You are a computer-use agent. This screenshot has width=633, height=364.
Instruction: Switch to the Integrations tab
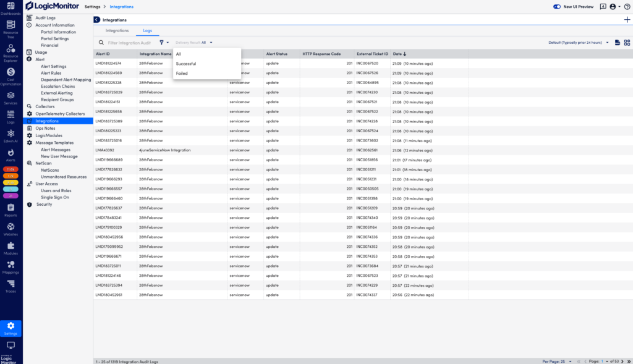tap(117, 30)
